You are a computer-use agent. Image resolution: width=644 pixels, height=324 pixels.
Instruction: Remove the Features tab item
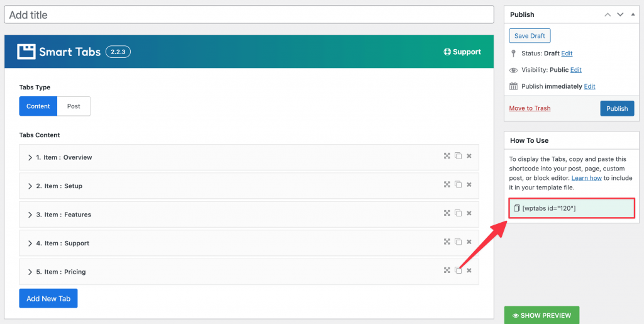pyautogui.click(x=469, y=213)
